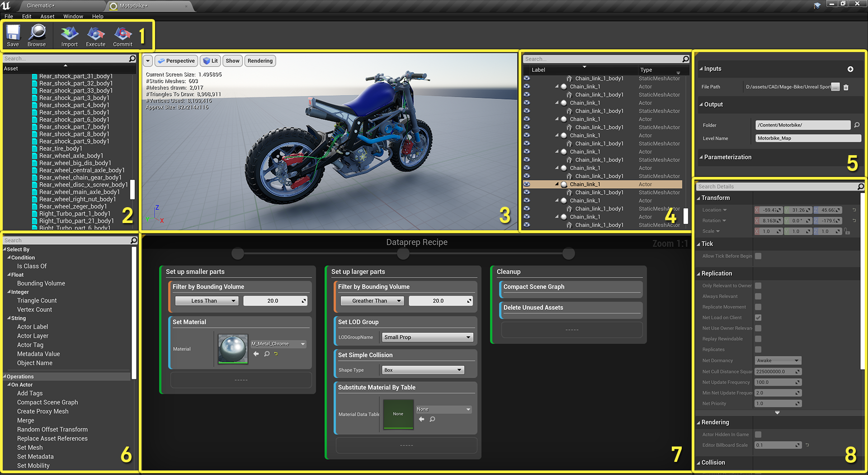Image resolution: width=868 pixels, height=475 pixels.
Task: Enable Actor Hidden In Game checkbox
Action: (758, 434)
